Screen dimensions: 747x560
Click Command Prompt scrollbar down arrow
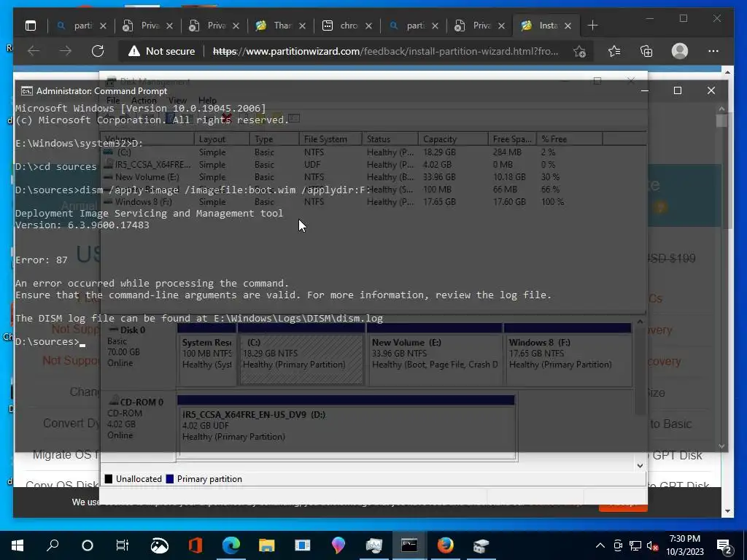(x=721, y=446)
